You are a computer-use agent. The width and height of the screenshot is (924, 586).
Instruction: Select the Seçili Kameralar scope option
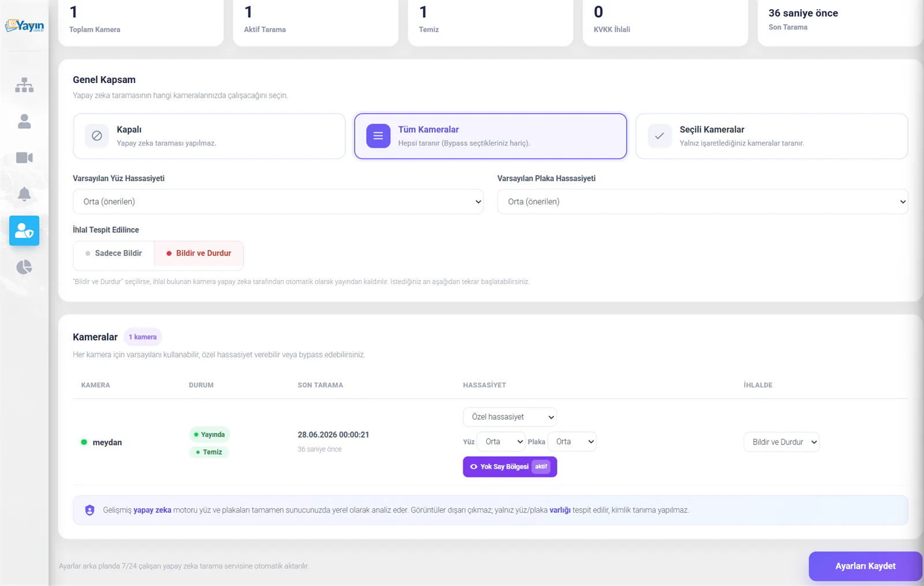[x=772, y=136]
